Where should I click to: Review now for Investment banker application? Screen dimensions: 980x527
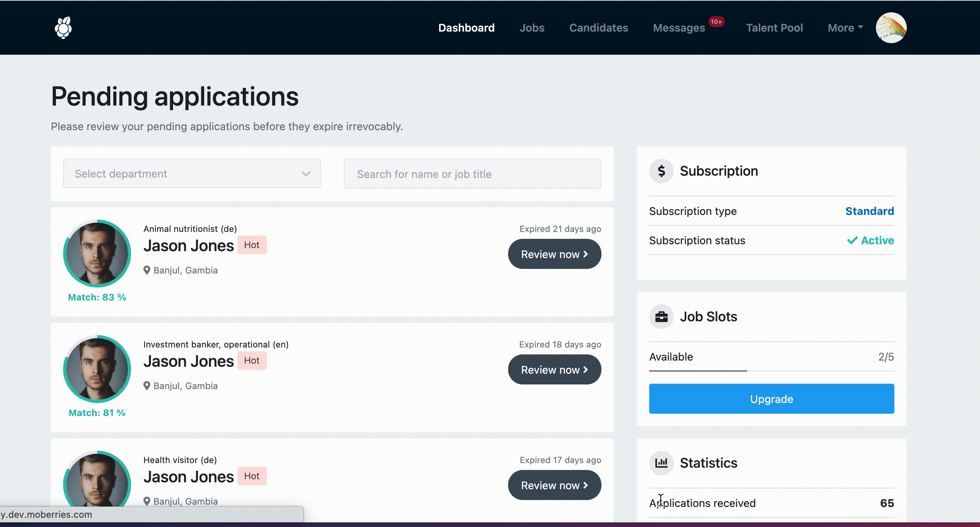[x=554, y=369]
